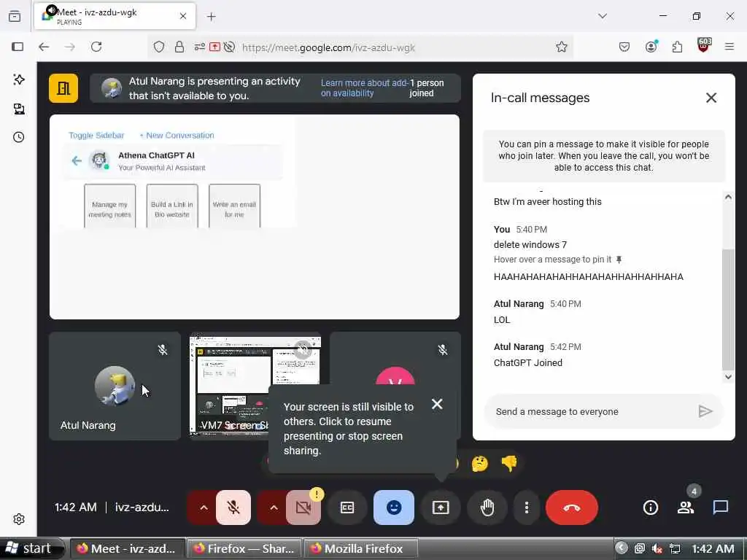Select Atul Narang participant tile

click(115, 386)
